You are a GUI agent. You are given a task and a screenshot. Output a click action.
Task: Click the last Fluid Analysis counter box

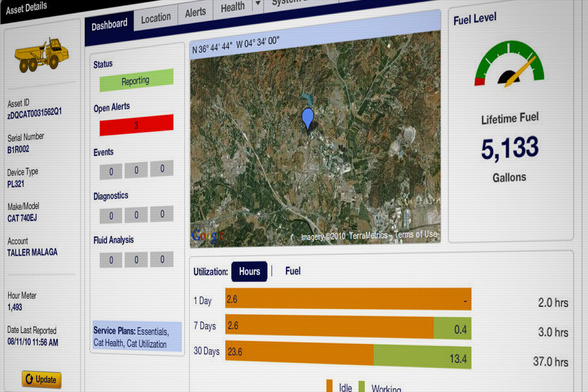(x=162, y=259)
